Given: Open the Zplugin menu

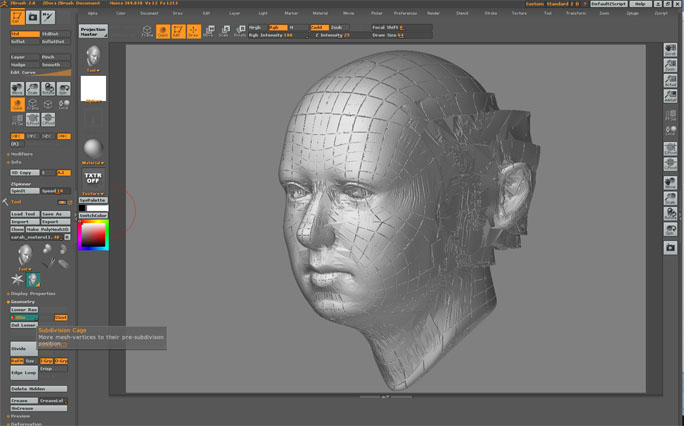Looking at the screenshot, I should [x=633, y=14].
